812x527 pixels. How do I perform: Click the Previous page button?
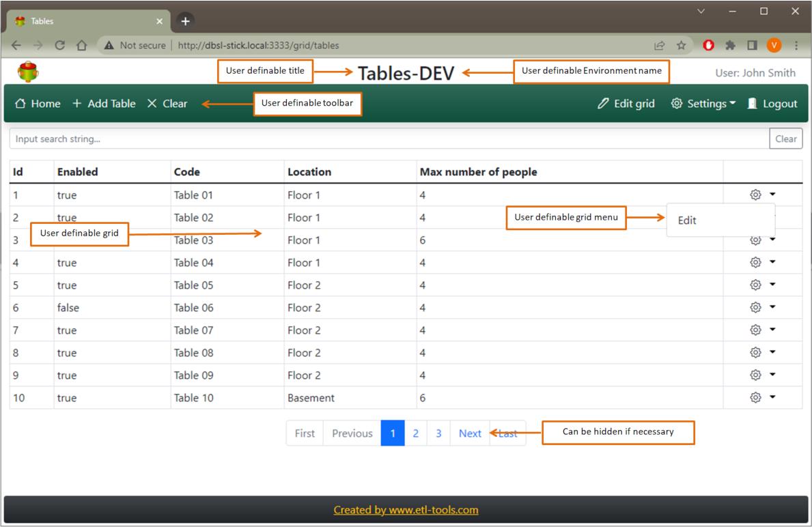pyautogui.click(x=352, y=433)
